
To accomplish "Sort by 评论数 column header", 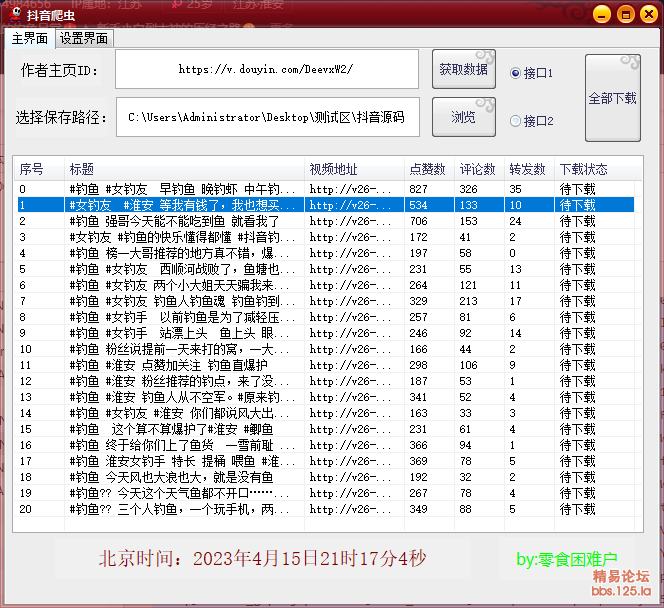I will (479, 169).
